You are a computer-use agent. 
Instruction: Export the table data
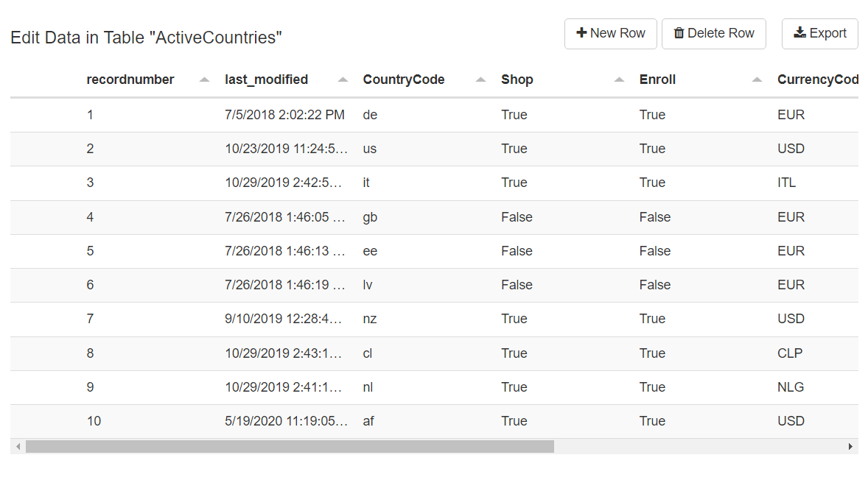click(819, 34)
